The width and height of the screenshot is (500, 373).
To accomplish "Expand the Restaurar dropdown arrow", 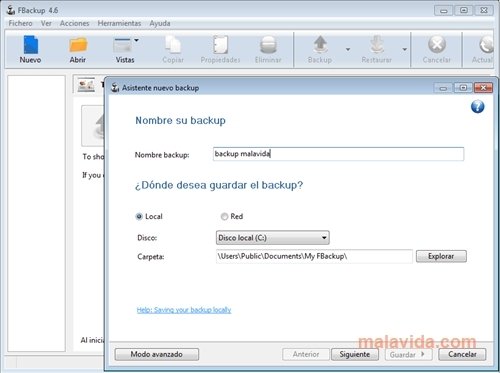I will 405,49.
